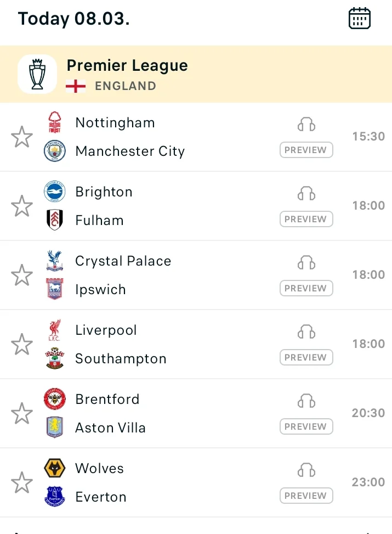
Task: Open the calendar date picker icon
Action: (x=359, y=19)
